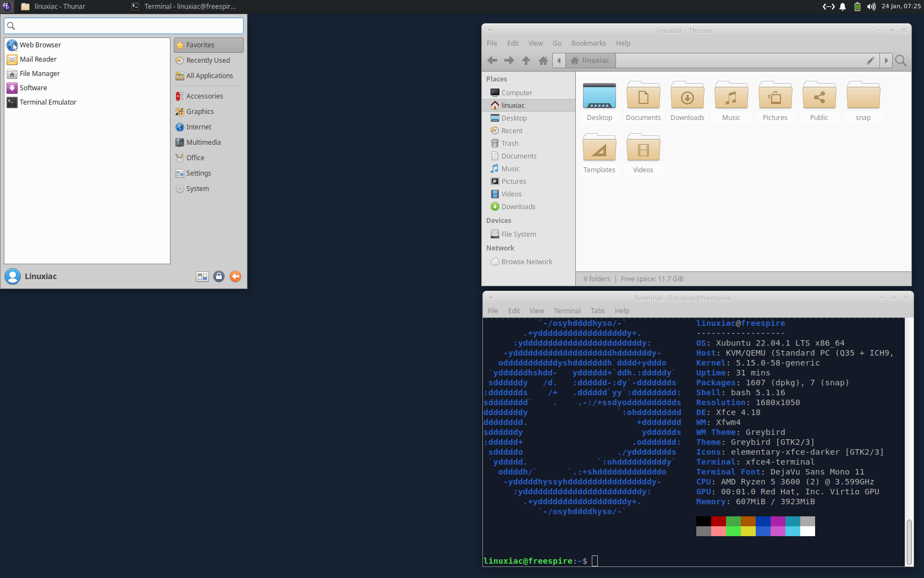
Task: Open Graphics category
Action: tap(209, 112)
